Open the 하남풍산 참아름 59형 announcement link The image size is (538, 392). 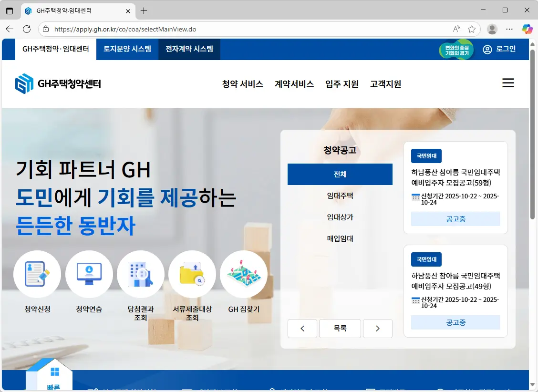pos(455,177)
